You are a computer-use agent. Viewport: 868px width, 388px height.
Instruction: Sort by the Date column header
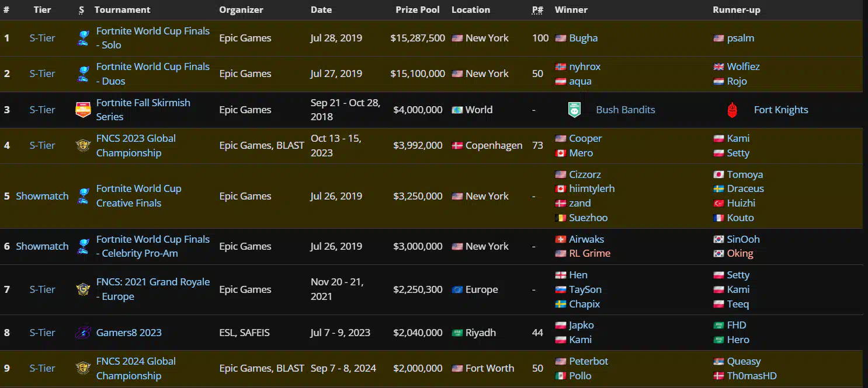pos(321,10)
